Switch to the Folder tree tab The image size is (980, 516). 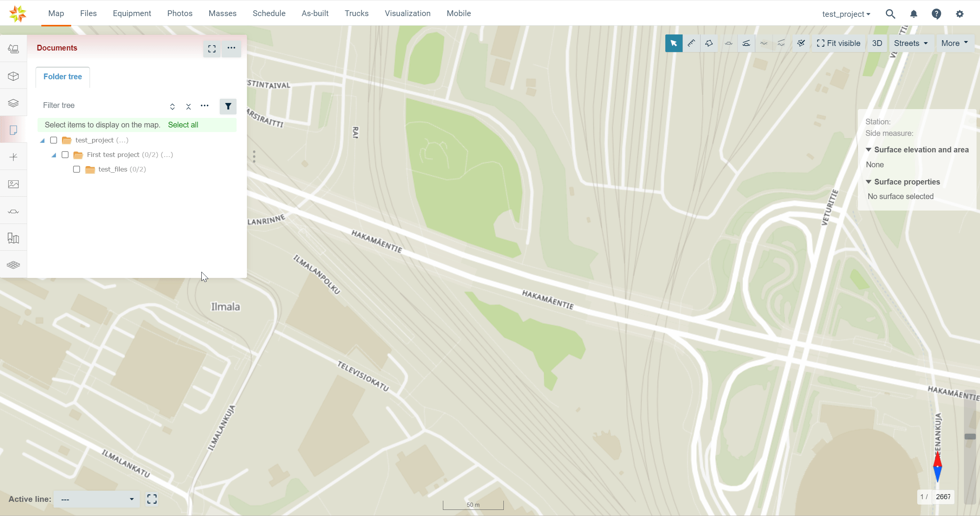click(x=62, y=77)
